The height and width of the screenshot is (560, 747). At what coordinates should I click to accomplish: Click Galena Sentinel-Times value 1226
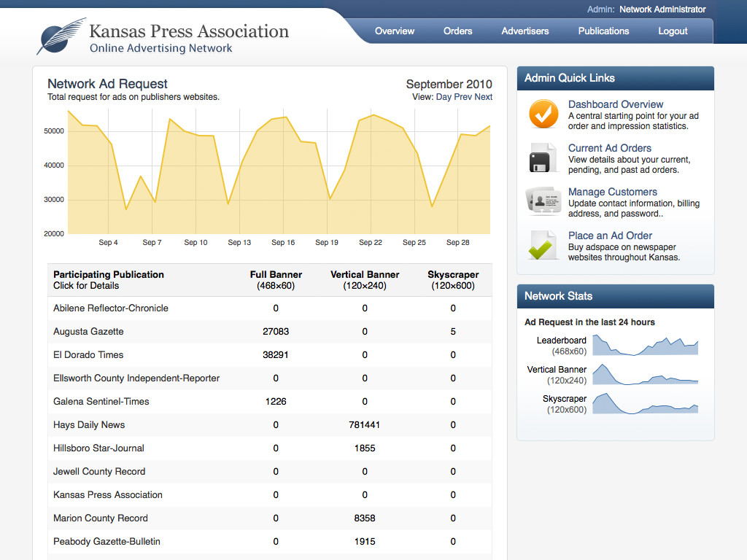pyautogui.click(x=276, y=402)
